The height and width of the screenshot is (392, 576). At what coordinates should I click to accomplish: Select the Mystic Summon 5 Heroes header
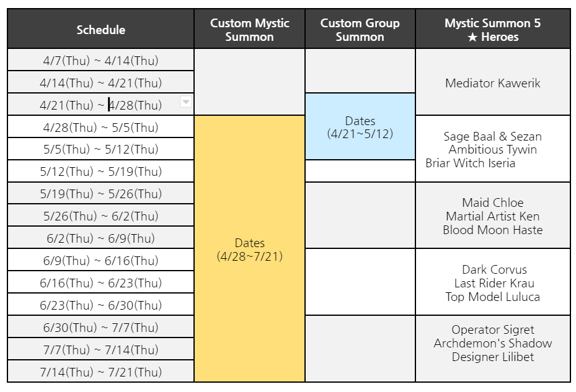[x=493, y=29]
